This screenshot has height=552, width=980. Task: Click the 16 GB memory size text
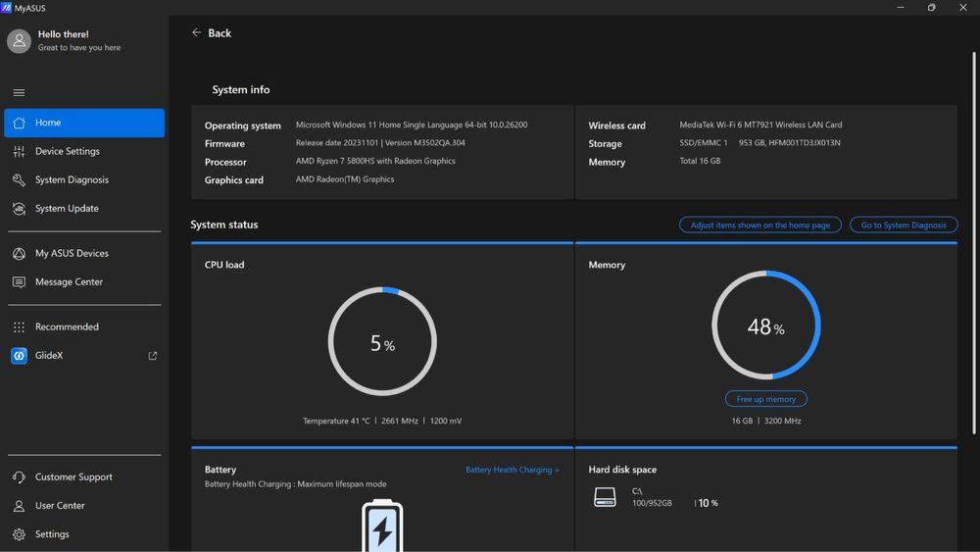point(742,422)
